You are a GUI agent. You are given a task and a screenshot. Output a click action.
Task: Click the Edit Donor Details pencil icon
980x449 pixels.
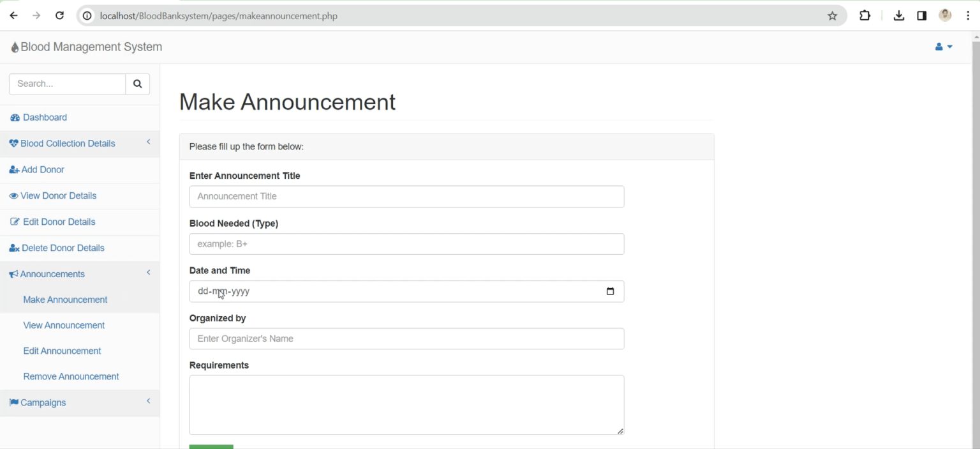click(14, 222)
